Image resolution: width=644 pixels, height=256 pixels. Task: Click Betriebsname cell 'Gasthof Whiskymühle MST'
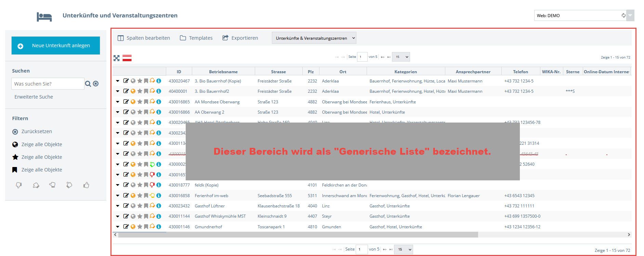coord(220,216)
